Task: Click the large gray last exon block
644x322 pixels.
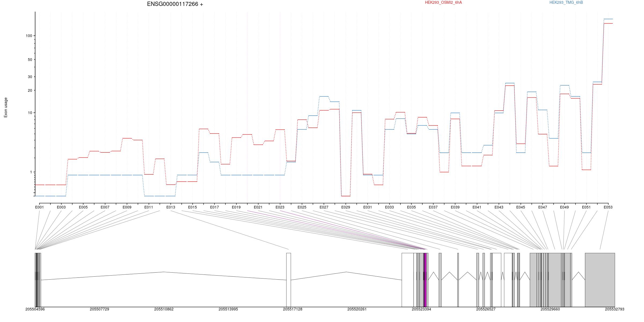Action: 600,280
